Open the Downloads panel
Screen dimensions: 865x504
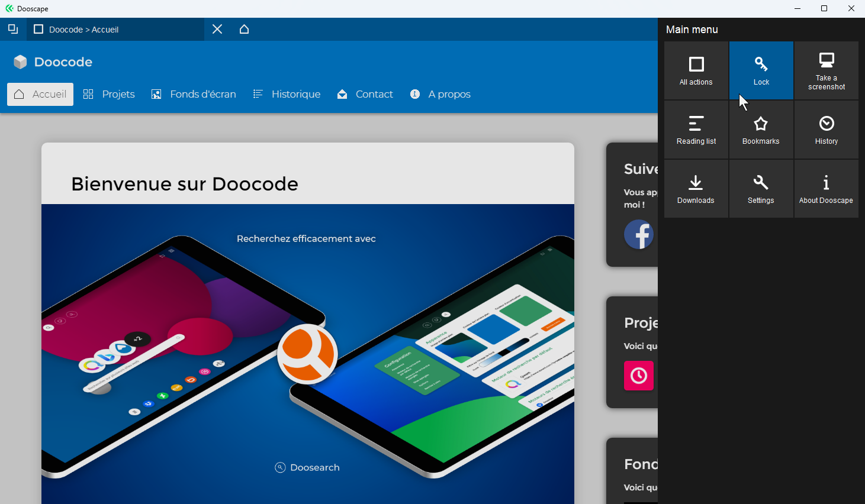[x=696, y=189]
